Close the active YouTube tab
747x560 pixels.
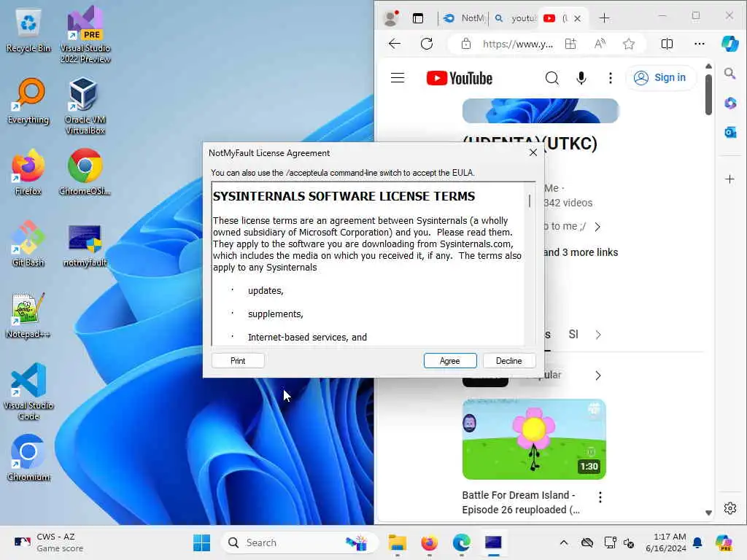point(578,18)
